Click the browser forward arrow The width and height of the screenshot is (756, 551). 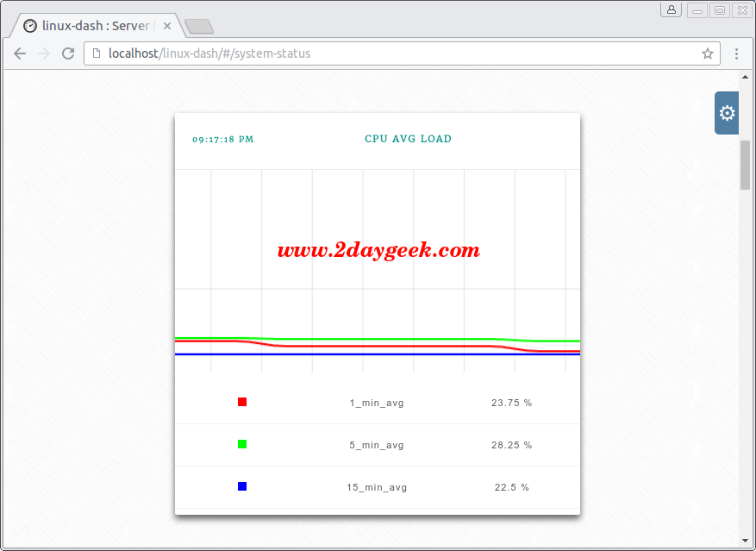[x=44, y=53]
